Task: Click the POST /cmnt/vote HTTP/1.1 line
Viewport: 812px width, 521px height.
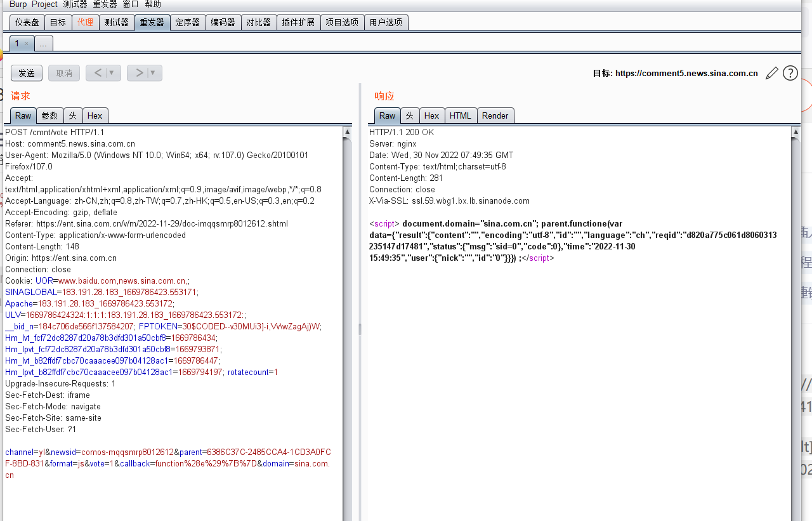Action: click(55, 133)
